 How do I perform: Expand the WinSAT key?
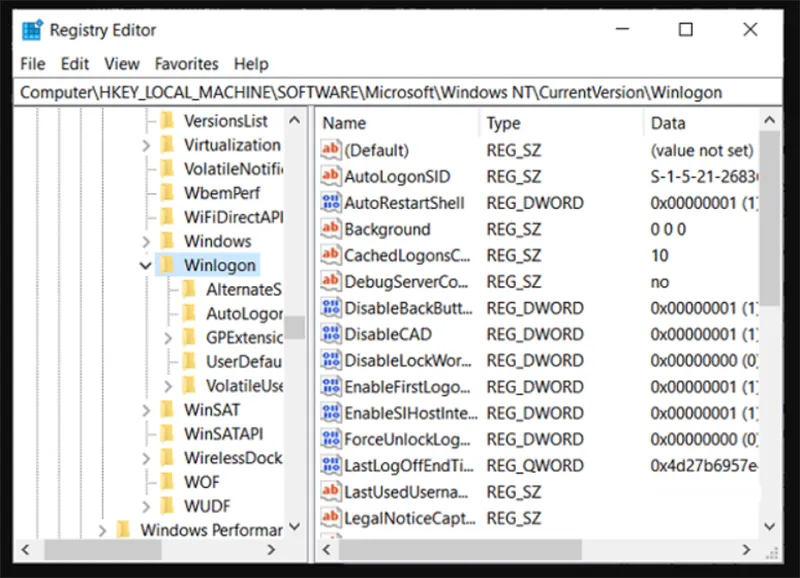point(146,410)
